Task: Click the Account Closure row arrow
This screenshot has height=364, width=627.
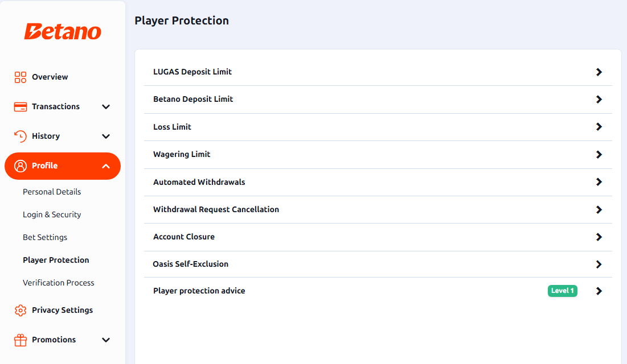Action: [599, 237]
